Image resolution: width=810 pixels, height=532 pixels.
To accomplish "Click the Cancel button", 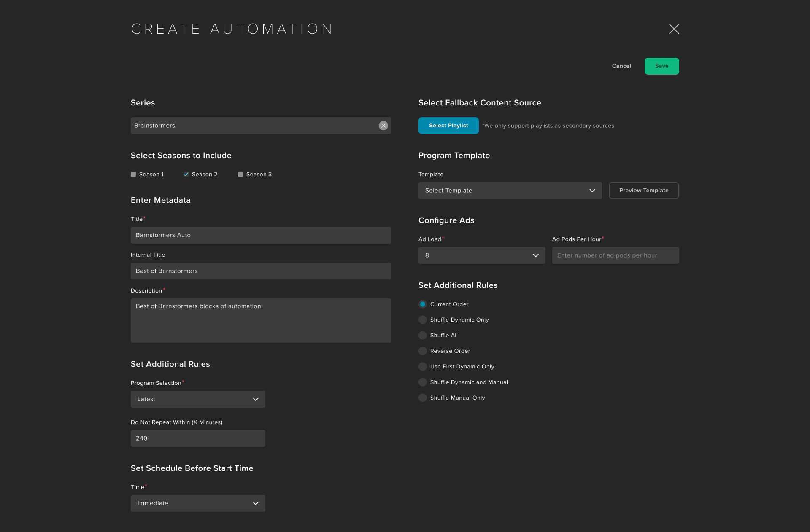I will [x=621, y=66].
